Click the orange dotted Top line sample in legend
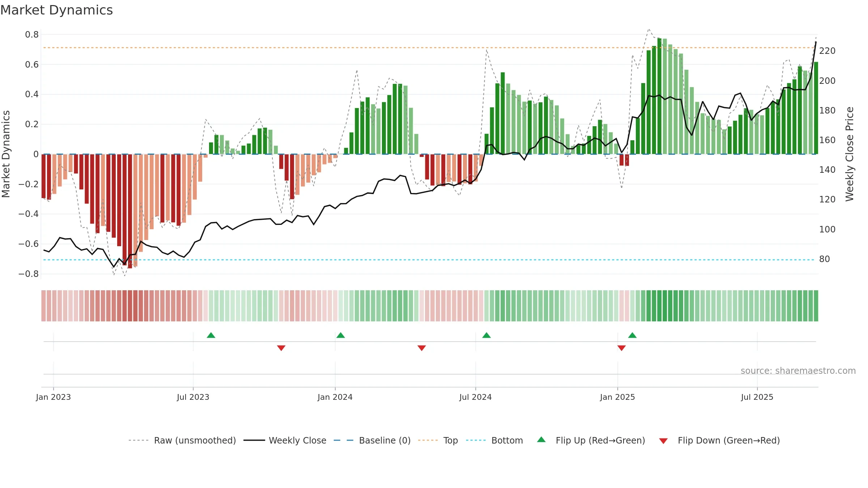This screenshot has height=488, width=868. 428,440
